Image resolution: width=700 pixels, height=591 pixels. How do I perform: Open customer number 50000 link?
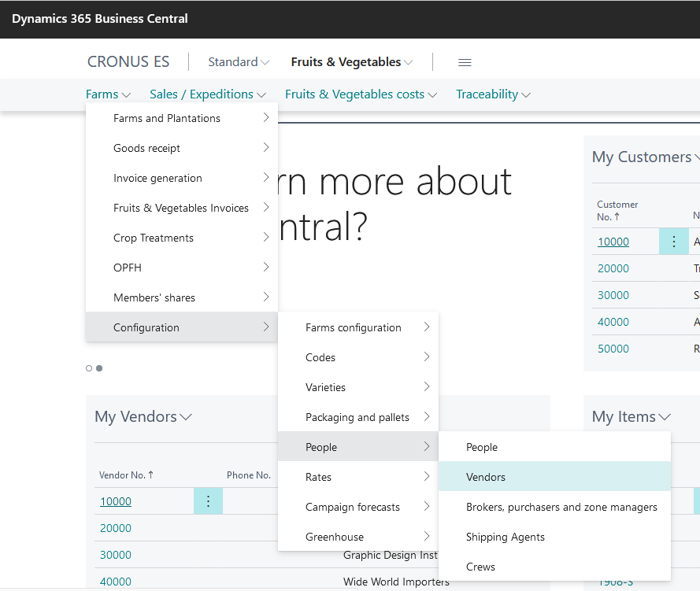pos(613,349)
